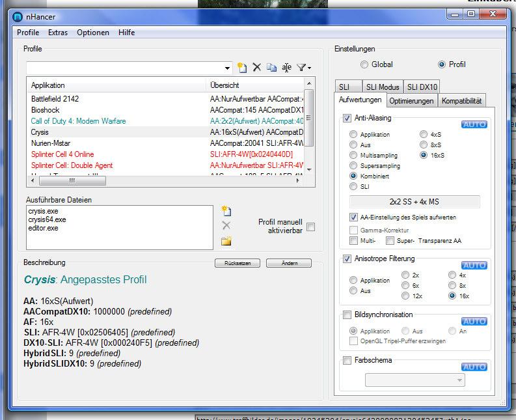Select the Splinter Cell 4 Online profile
Viewport: 516px width, 420px height.
click(166, 154)
